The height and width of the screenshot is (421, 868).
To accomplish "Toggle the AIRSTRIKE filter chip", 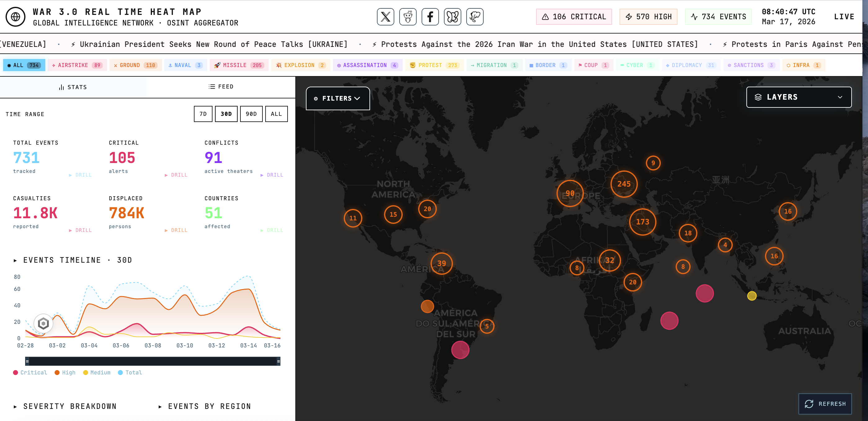I will [x=77, y=65].
